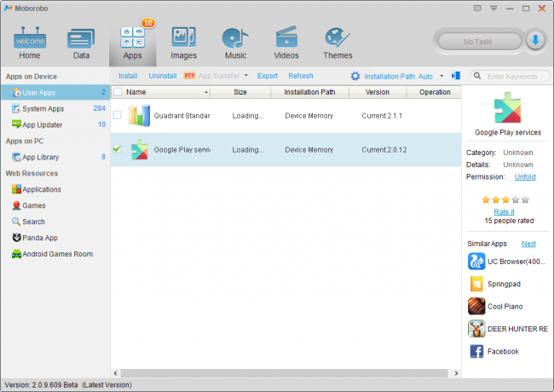
Task: Click the Quadrant Standard app icon
Action: click(139, 116)
